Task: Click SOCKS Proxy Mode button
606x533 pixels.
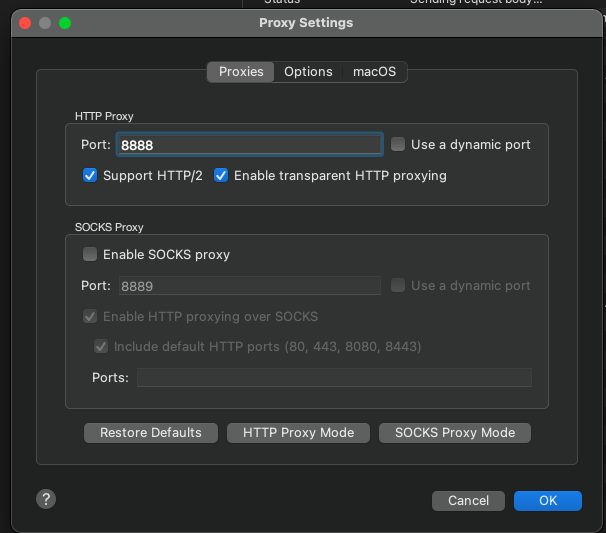Action: (x=455, y=433)
